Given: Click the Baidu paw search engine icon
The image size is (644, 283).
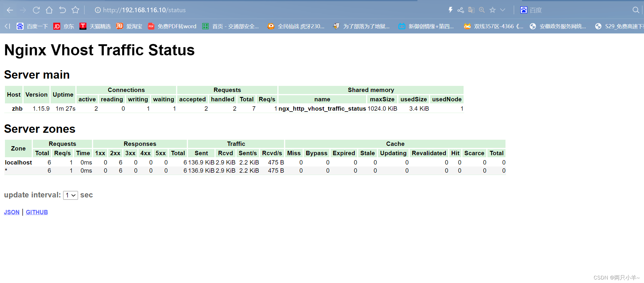Looking at the screenshot, I should pyautogui.click(x=524, y=10).
